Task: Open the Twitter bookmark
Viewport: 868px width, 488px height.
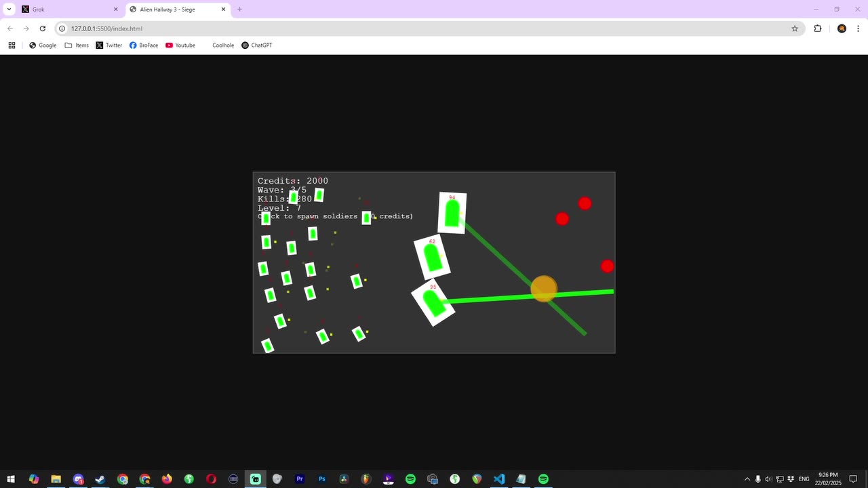Action: pyautogui.click(x=109, y=45)
